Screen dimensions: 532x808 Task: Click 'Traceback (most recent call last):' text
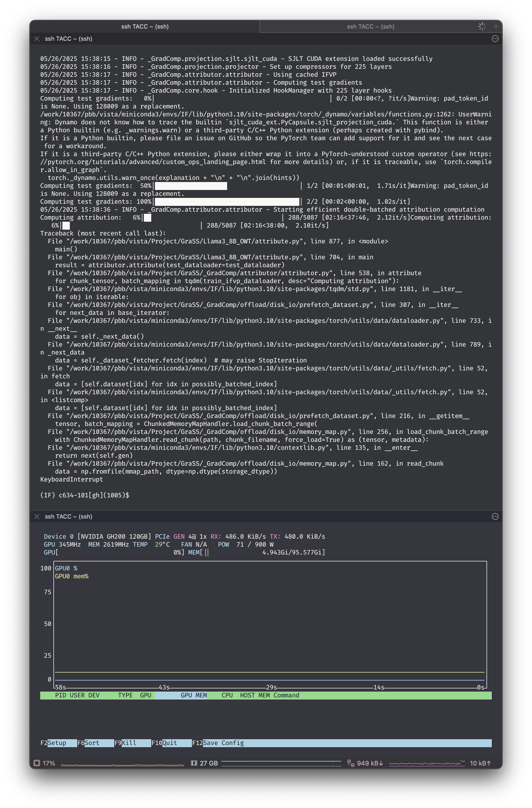[103, 233]
